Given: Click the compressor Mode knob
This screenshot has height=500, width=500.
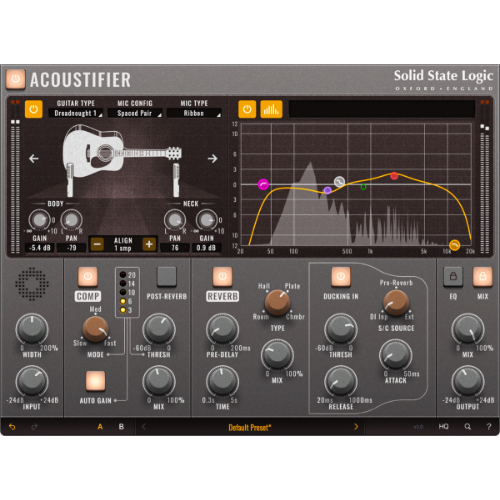Looking at the screenshot, I should [x=95, y=329].
